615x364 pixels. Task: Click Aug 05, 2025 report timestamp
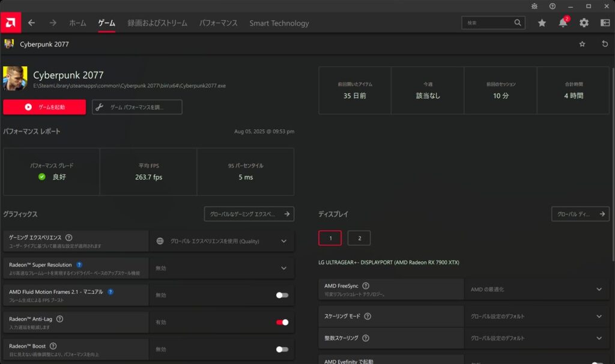coord(264,132)
